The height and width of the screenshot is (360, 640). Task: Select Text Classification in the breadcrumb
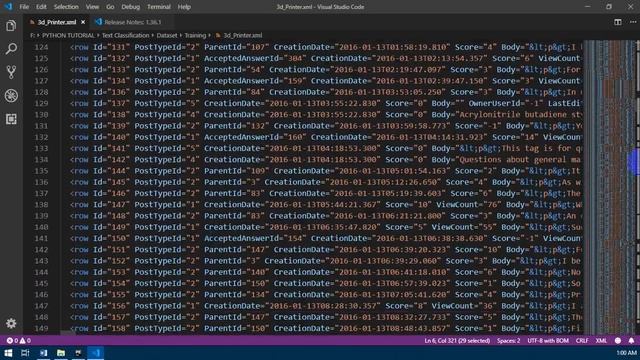pos(125,36)
